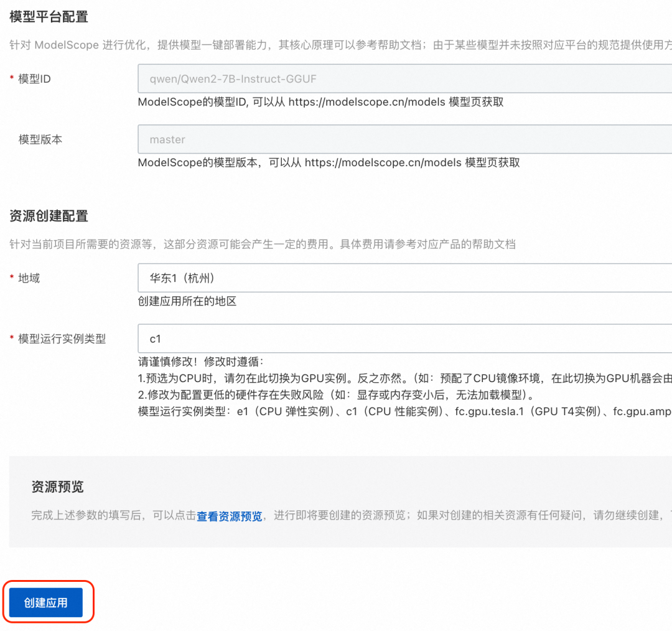Select the 模型运行实例类型 field containing c1
This screenshot has width=672, height=631.
404,339
